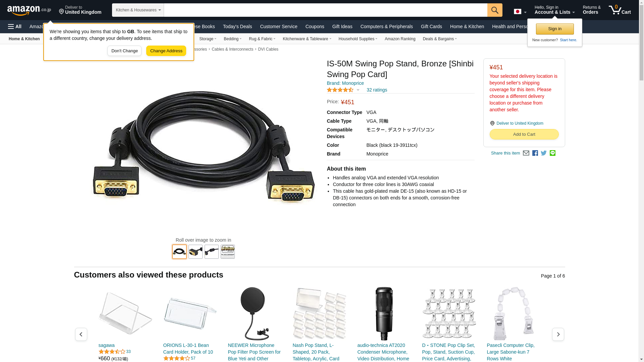This screenshot has height=362, width=644.
Task: Share this item on LINE
Action: [x=552, y=153]
